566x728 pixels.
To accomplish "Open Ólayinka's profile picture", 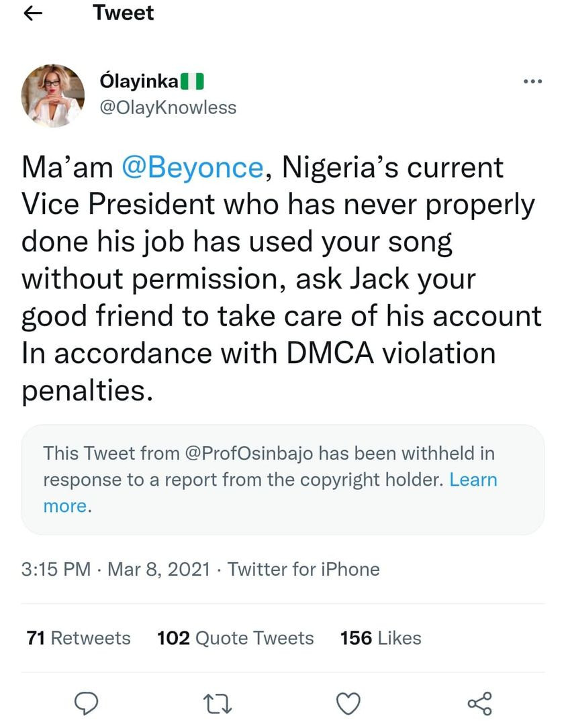I will pos(53,95).
